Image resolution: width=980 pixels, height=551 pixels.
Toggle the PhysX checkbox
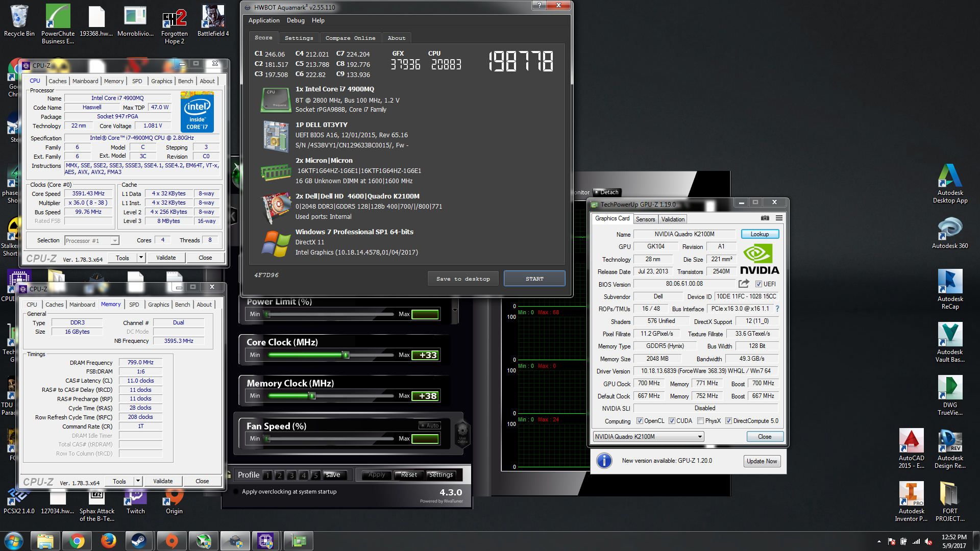point(701,421)
